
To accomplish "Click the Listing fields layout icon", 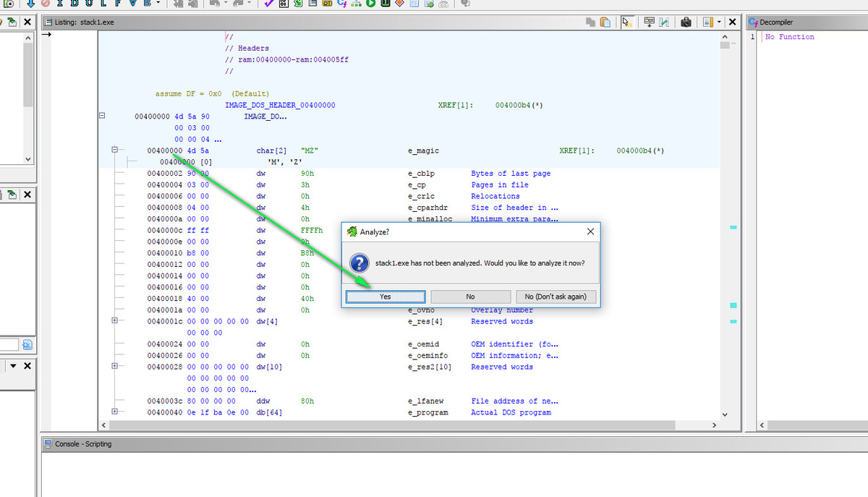I will click(707, 22).
